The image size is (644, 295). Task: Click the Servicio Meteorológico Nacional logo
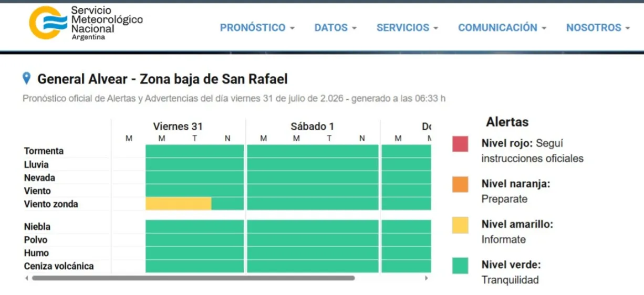tap(86, 23)
